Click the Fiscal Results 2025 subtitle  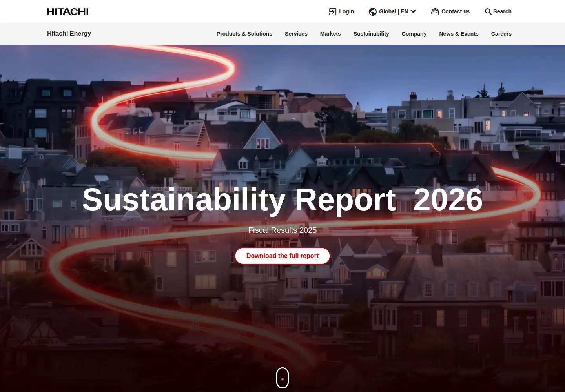[282, 230]
